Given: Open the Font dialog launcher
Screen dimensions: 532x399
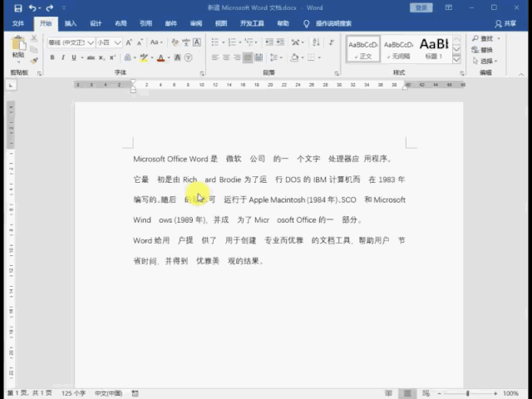Looking at the screenshot, I should point(202,73).
